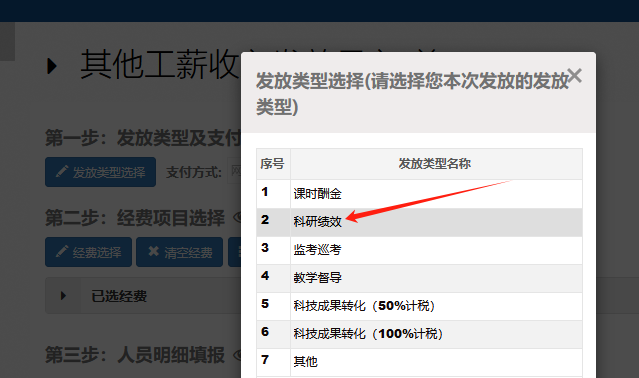Choose 教学督导 row
The height and width of the screenshot is (378, 639).
tap(419, 278)
